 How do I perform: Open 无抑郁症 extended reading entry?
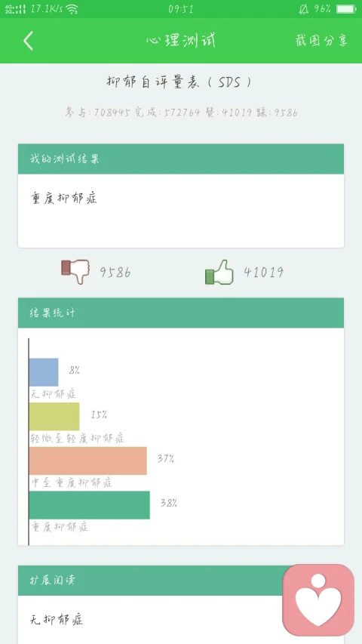pyautogui.click(x=57, y=619)
